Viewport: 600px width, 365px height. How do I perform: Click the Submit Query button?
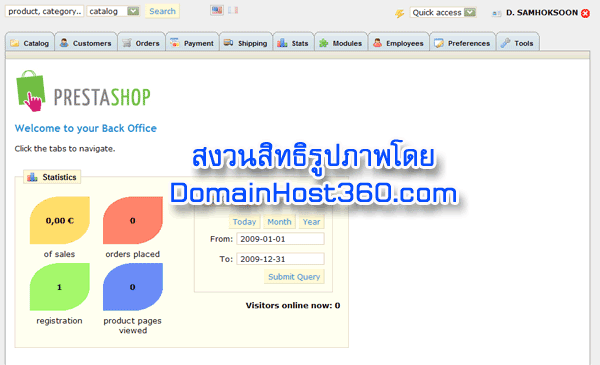point(294,277)
